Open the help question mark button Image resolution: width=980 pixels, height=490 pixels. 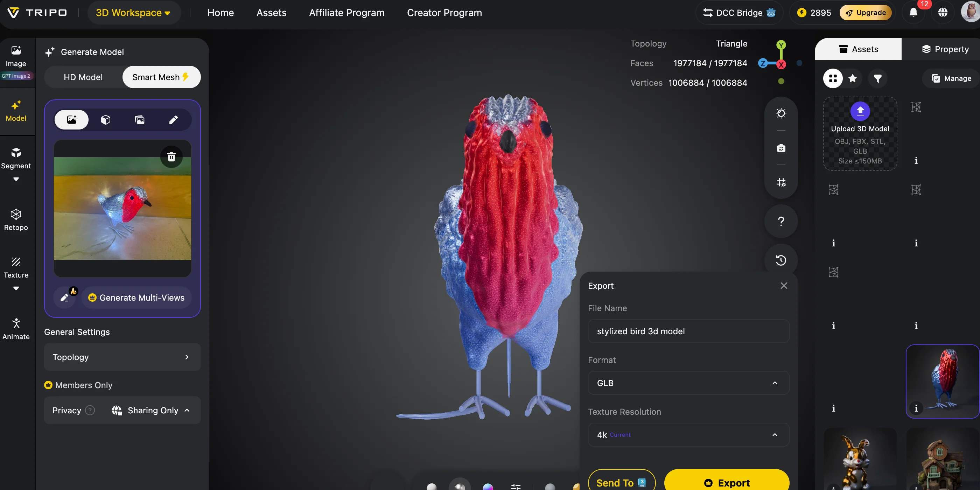tap(780, 221)
